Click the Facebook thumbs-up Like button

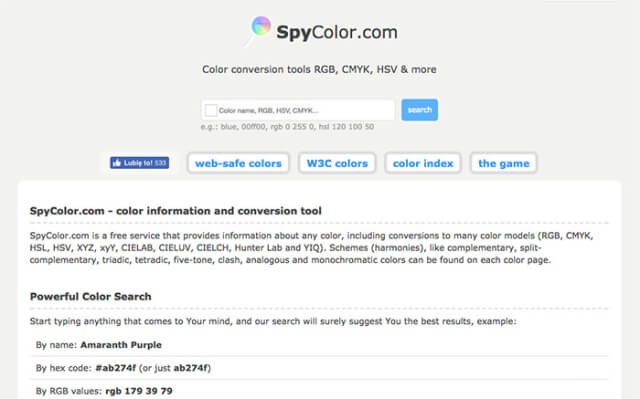point(139,163)
